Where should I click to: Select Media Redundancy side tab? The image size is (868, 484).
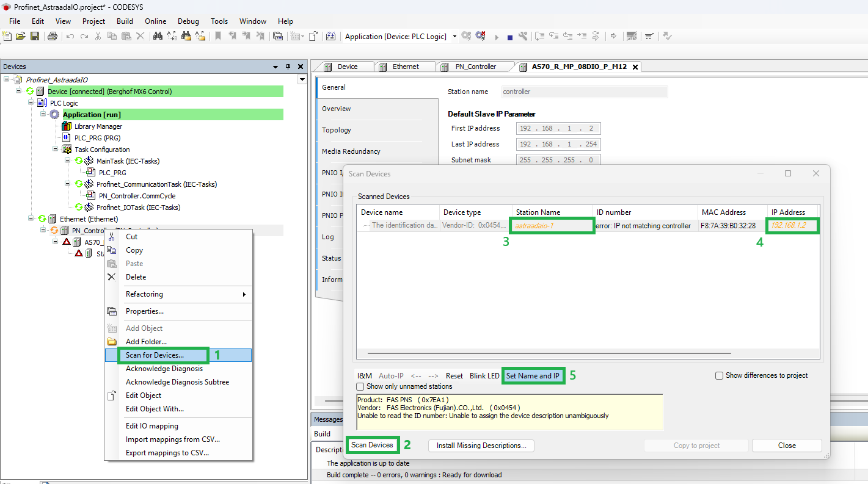351,151
